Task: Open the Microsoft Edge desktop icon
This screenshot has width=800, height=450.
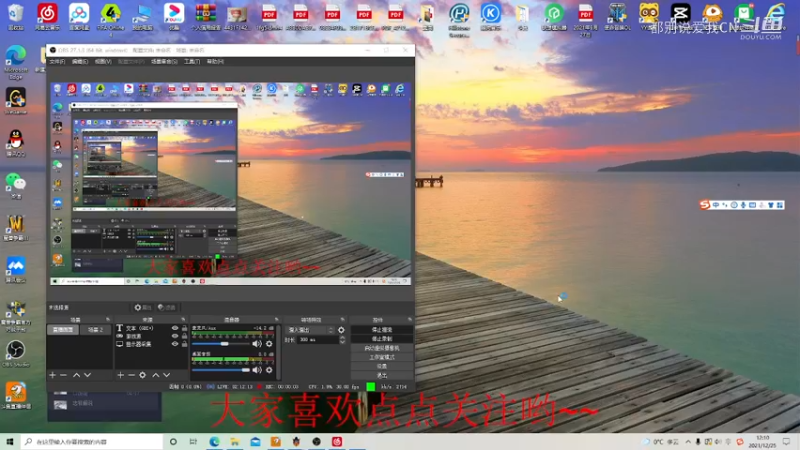Action: click(16, 61)
